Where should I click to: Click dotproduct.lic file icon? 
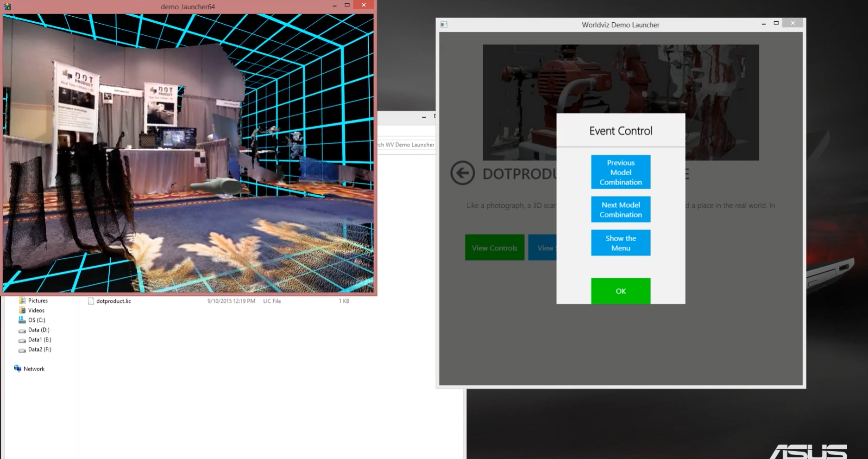(91, 301)
